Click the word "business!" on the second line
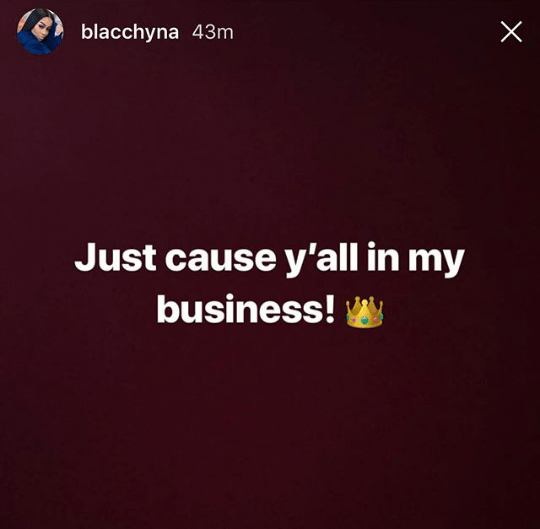The height and width of the screenshot is (529, 540). coord(246,309)
